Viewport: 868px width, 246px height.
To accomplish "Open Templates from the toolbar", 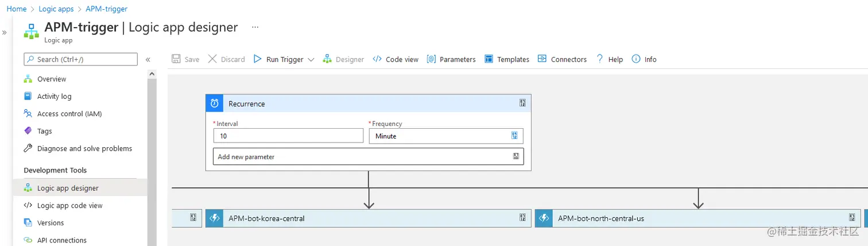I will 507,59.
